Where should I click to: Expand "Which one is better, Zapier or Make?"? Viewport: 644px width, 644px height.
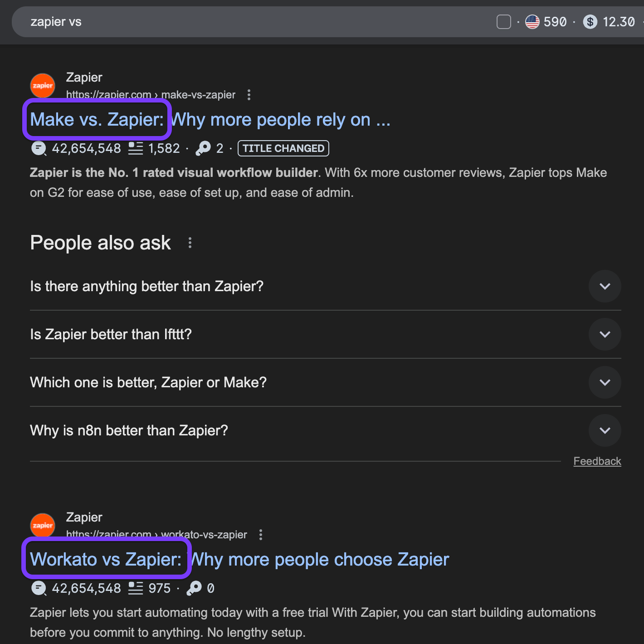tap(605, 382)
